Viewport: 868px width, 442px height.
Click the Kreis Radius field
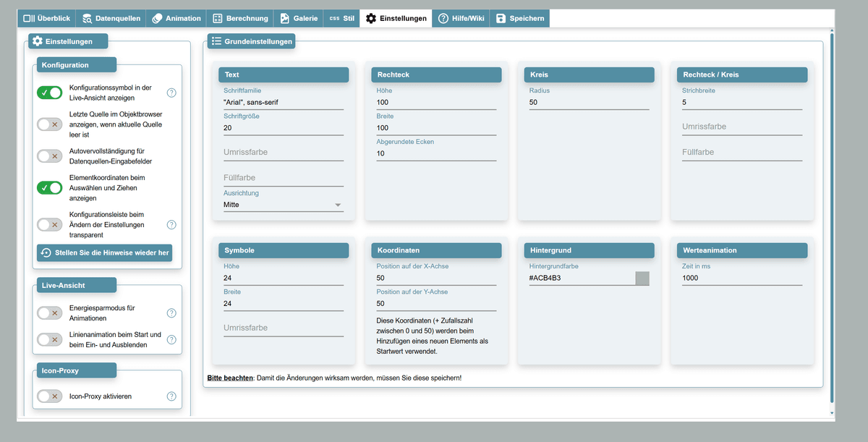click(590, 103)
